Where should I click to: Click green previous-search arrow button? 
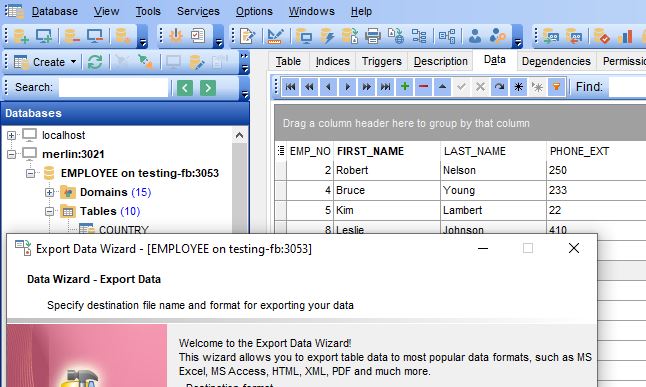click(x=185, y=88)
